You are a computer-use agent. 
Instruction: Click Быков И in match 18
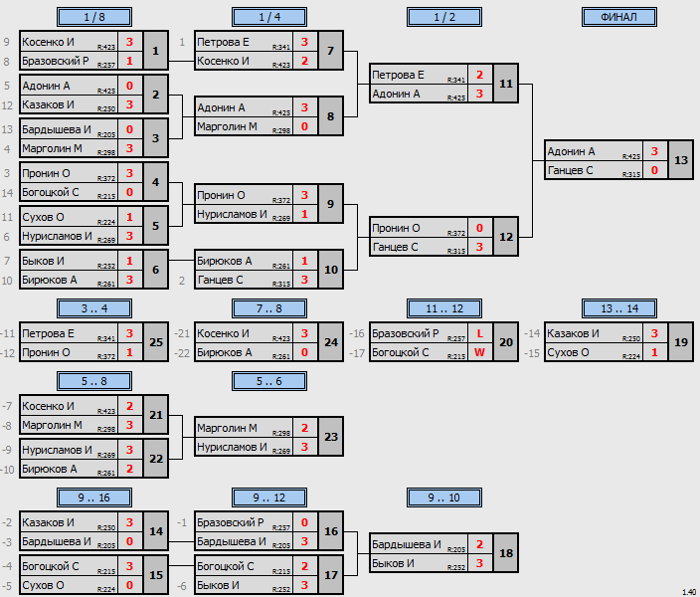pos(393,563)
